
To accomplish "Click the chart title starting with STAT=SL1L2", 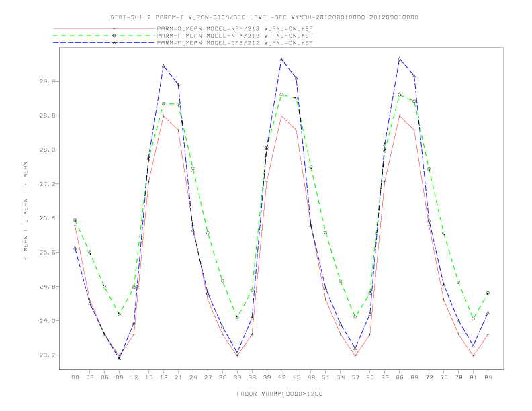I will click(x=264, y=17).
